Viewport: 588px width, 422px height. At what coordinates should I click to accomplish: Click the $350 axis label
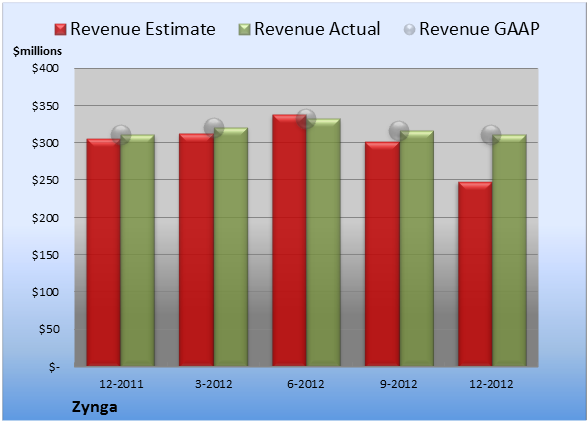point(45,106)
